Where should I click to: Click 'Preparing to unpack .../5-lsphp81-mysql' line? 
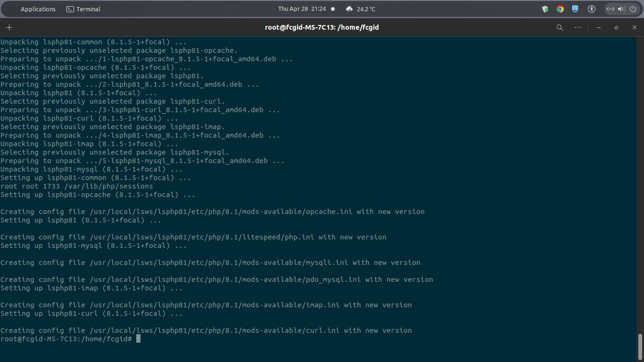click(x=142, y=161)
